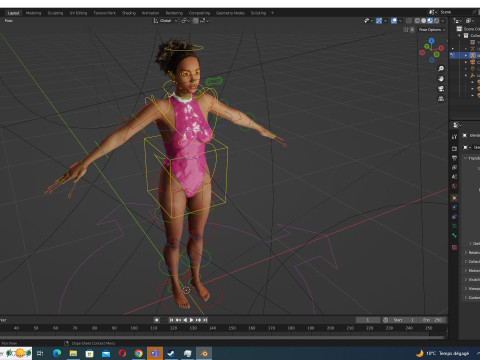Open the Render properties tab

tap(454, 148)
